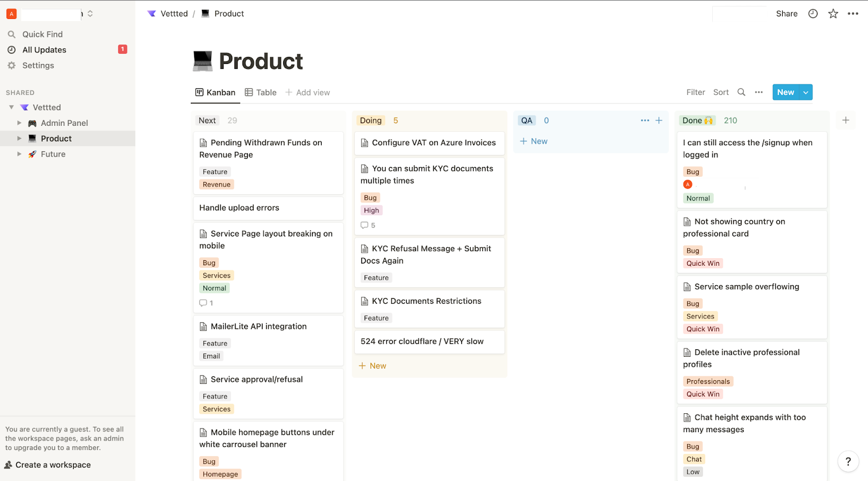Click assignee avatar on signup bug card
This screenshot has width=868, height=481.
688,184
